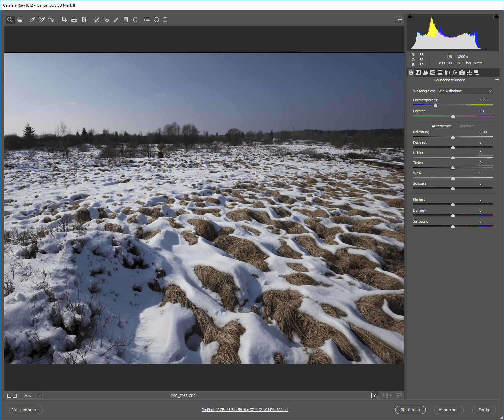Select the Zoom tool
The width and height of the screenshot is (504, 420).
click(10, 20)
